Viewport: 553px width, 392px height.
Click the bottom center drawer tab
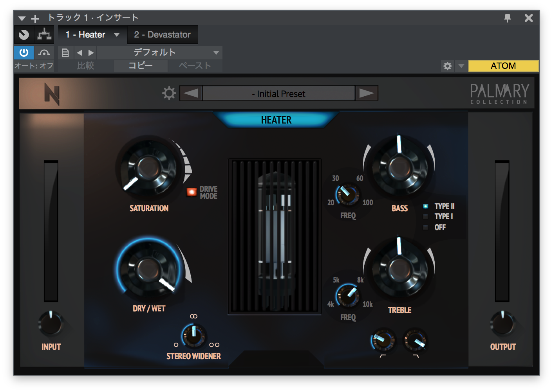(276, 358)
